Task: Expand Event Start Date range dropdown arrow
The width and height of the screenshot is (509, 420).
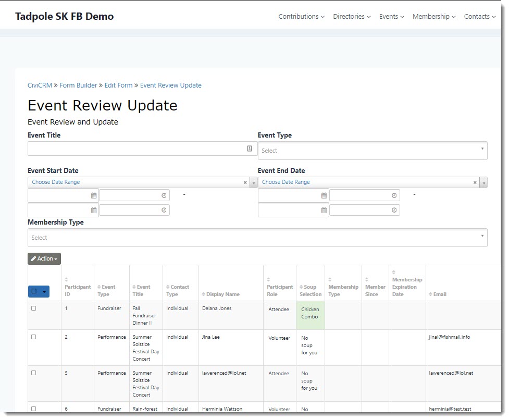Action: tap(254, 183)
